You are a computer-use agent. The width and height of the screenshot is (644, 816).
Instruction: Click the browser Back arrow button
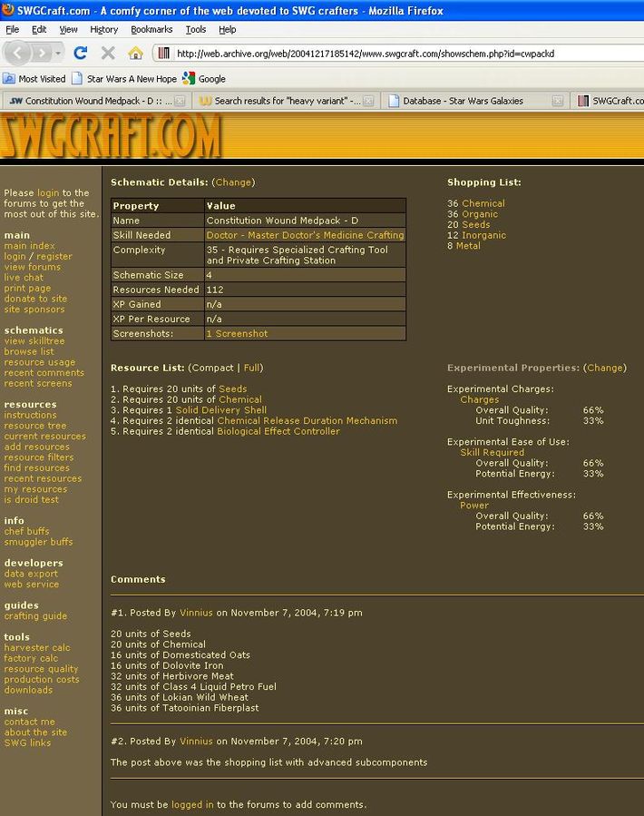pyautogui.click(x=19, y=53)
